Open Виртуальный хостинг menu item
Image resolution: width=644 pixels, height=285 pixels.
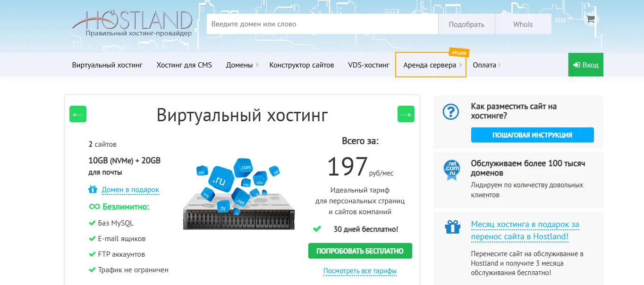[107, 65]
